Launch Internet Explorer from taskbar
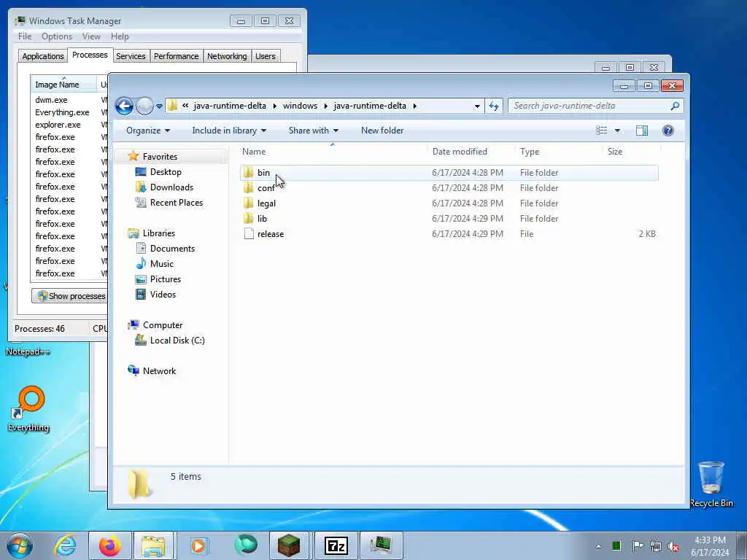The width and height of the screenshot is (747, 560). [65, 545]
